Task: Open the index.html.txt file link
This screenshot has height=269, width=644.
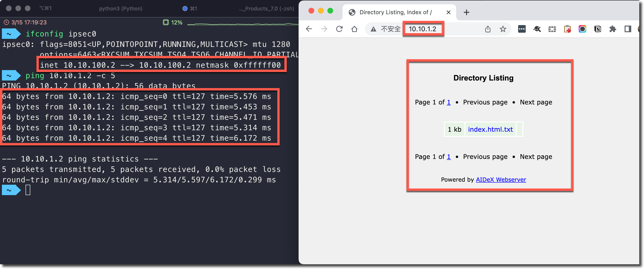Action: tap(490, 129)
